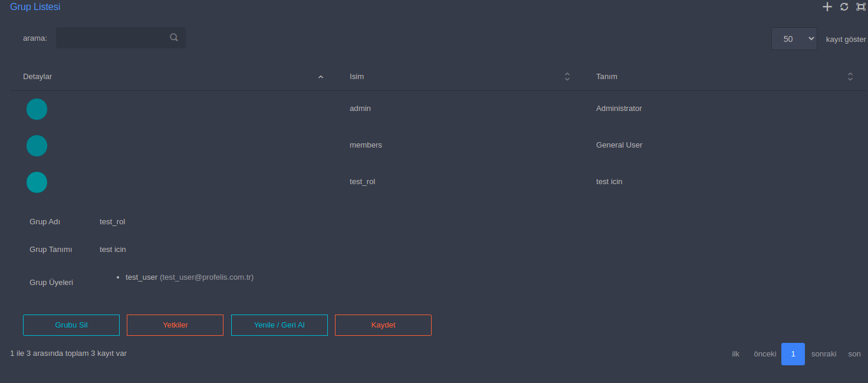Click the plus icon to add group
Image resolution: width=868 pixels, height=383 pixels.
pos(827,7)
